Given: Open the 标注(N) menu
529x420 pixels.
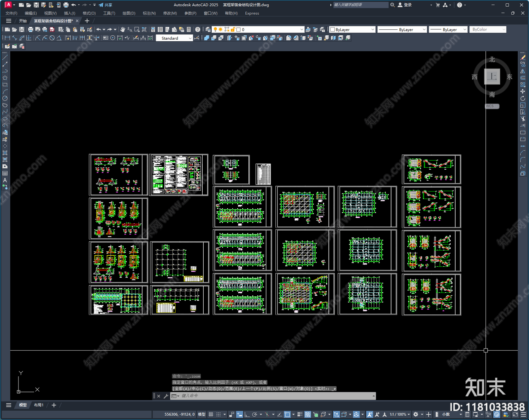Looking at the screenshot, I should [x=149, y=13].
